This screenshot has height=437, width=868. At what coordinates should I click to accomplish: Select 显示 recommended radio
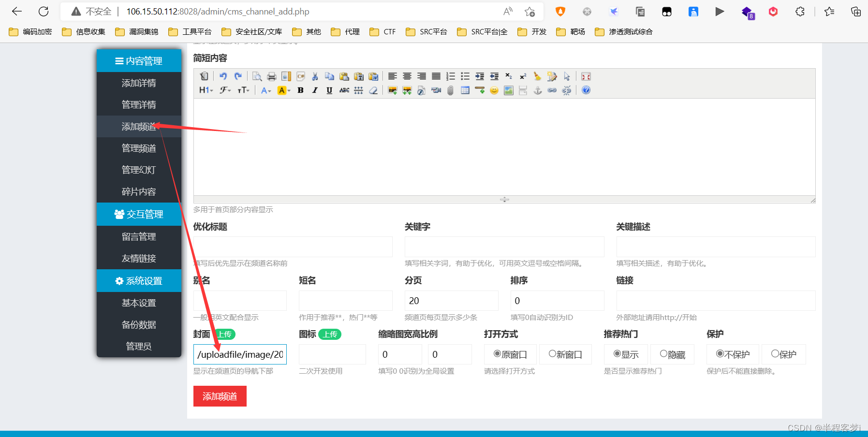pyautogui.click(x=617, y=354)
